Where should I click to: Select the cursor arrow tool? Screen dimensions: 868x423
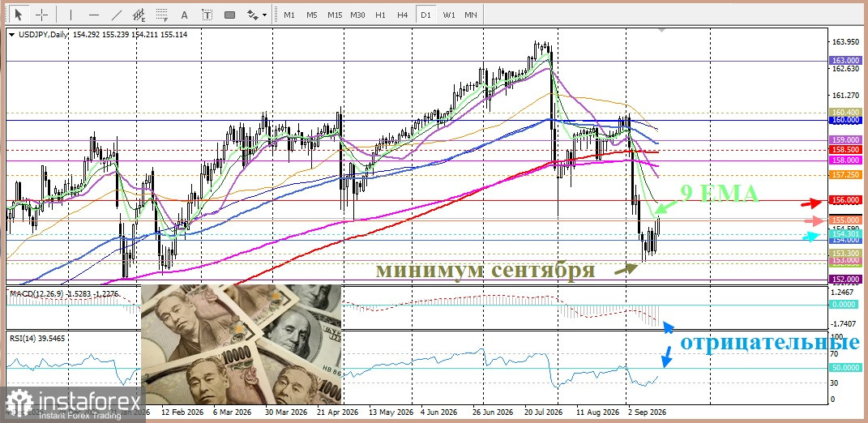tap(19, 15)
